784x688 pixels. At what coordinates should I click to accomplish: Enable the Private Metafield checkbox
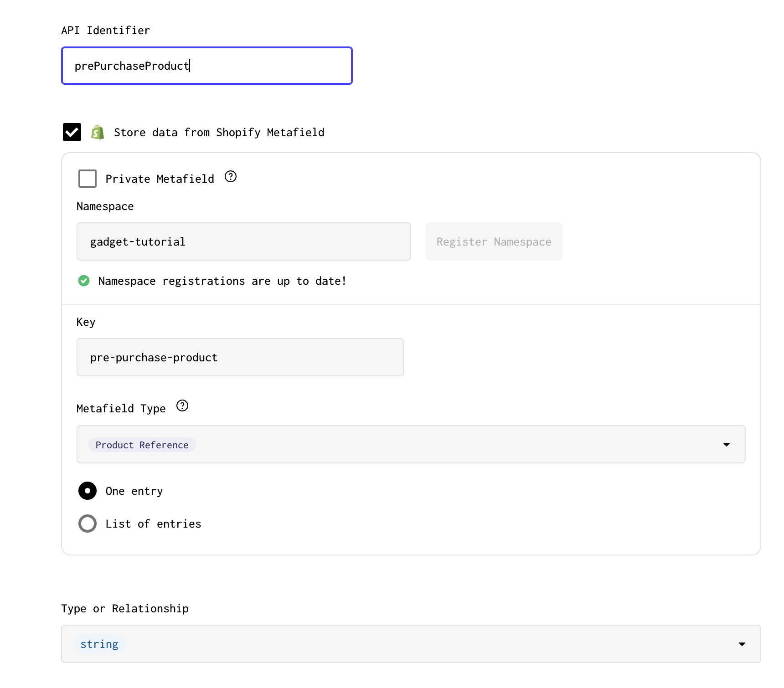click(x=88, y=179)
